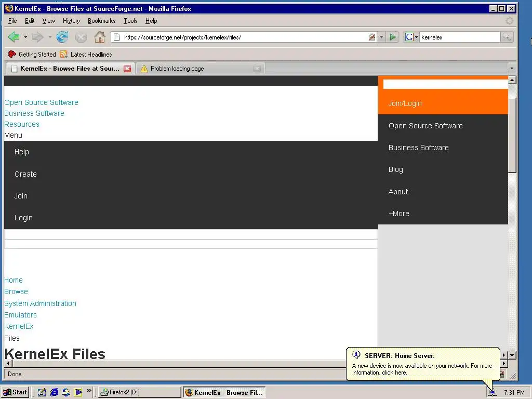
Task: Click the vertical scrollbar thumb
Action: pos(512,135)
